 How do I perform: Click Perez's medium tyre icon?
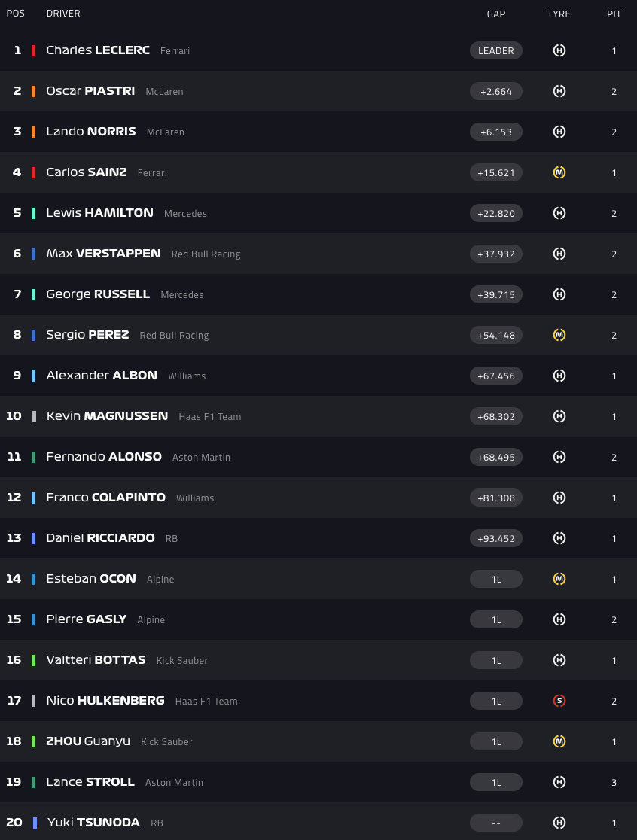[559, 335]
